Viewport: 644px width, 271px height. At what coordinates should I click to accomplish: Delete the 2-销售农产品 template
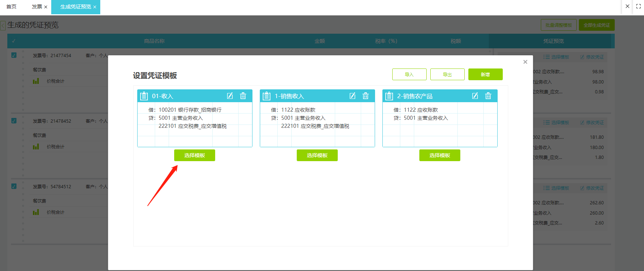click(x=488, y=96)
